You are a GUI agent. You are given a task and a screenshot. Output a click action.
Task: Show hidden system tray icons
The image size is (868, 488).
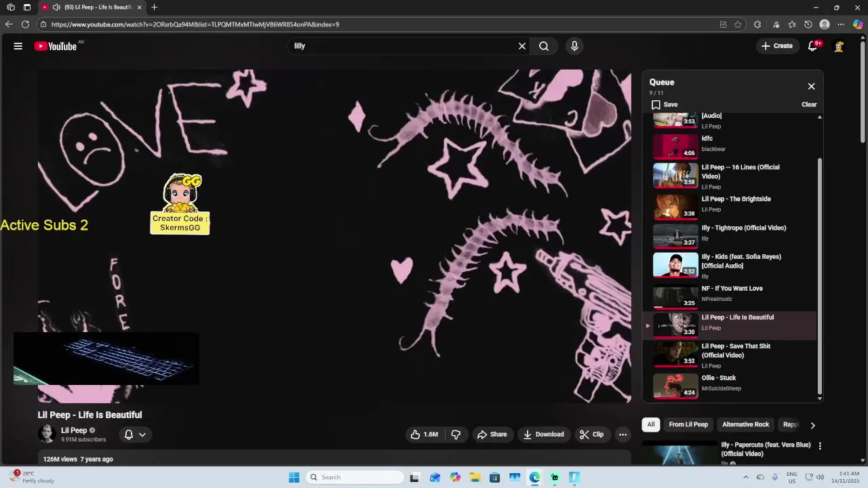745,477
